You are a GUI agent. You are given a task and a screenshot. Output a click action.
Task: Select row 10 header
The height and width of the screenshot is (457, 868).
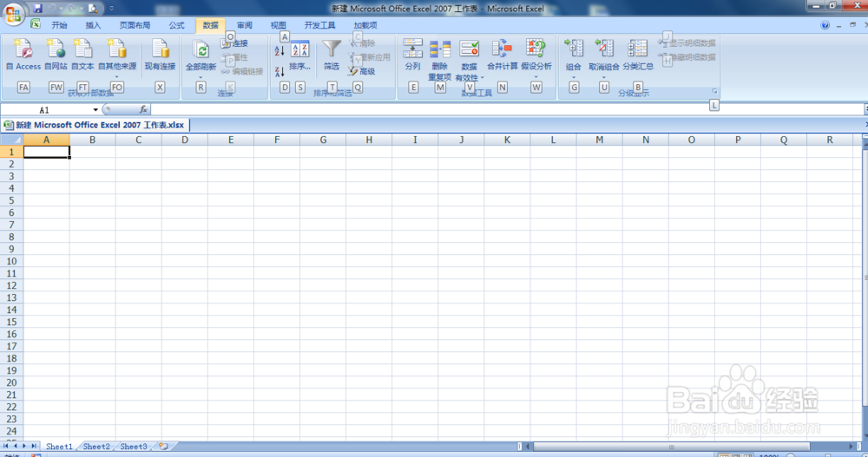click(x=11, y=261)
